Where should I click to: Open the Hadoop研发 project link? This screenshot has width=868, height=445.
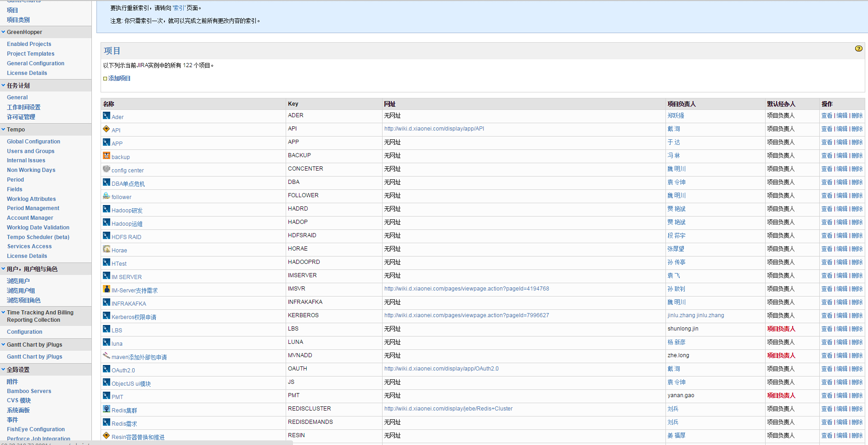(x=127, y=211)
